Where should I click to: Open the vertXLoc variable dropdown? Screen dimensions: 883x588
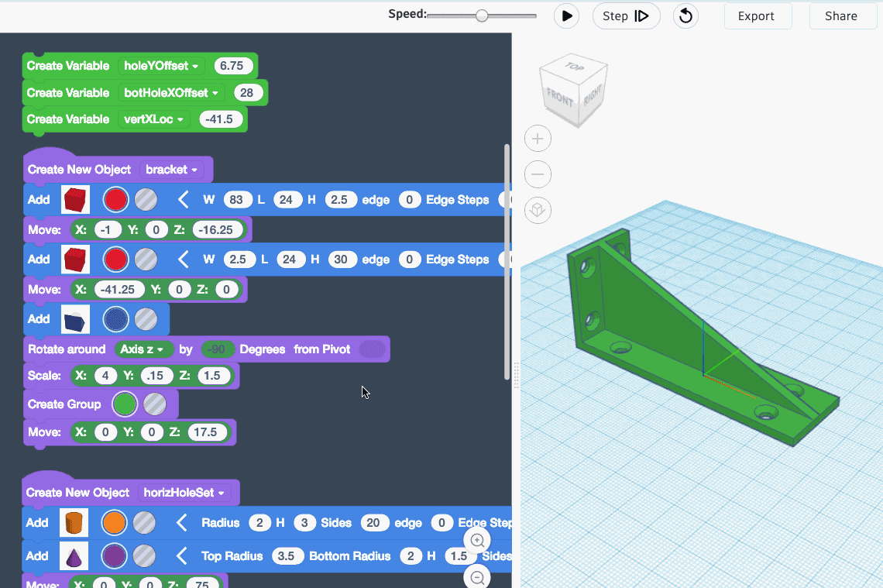click(x=153, y=119)
